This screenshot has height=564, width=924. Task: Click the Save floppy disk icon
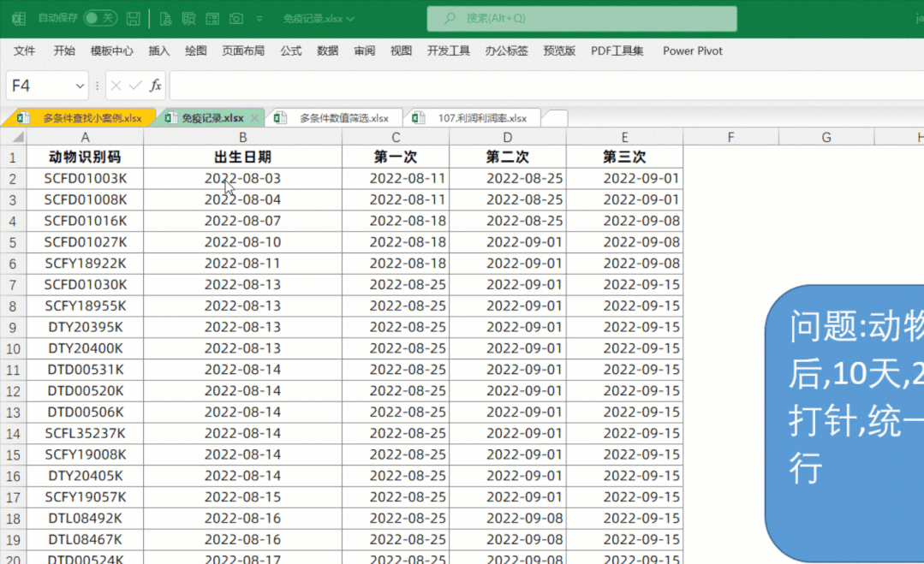134,19
